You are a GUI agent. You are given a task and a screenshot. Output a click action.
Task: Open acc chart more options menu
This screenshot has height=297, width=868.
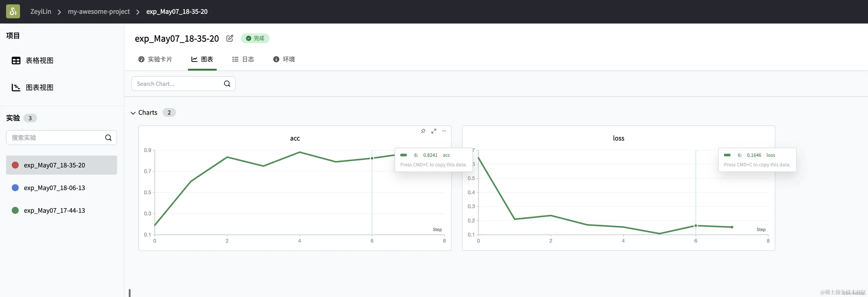[x=444, y=131]
